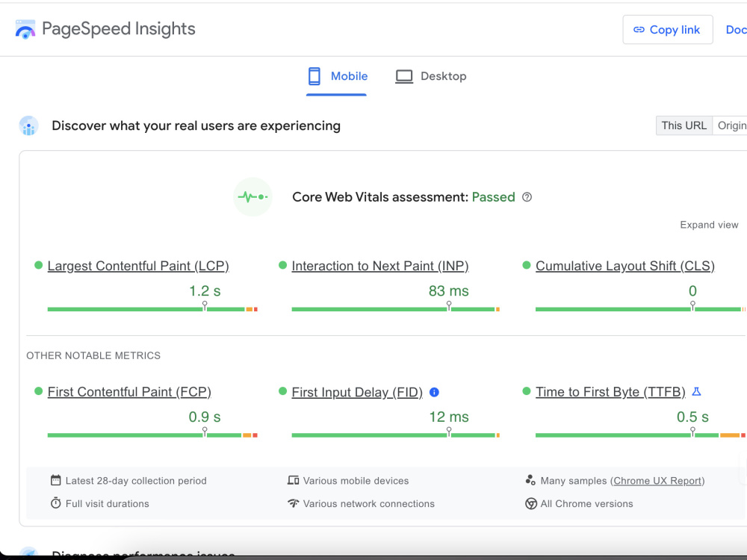Click the FCP value 0.9 s
This screenshot has height=560, width=747.
click(205, 417)
